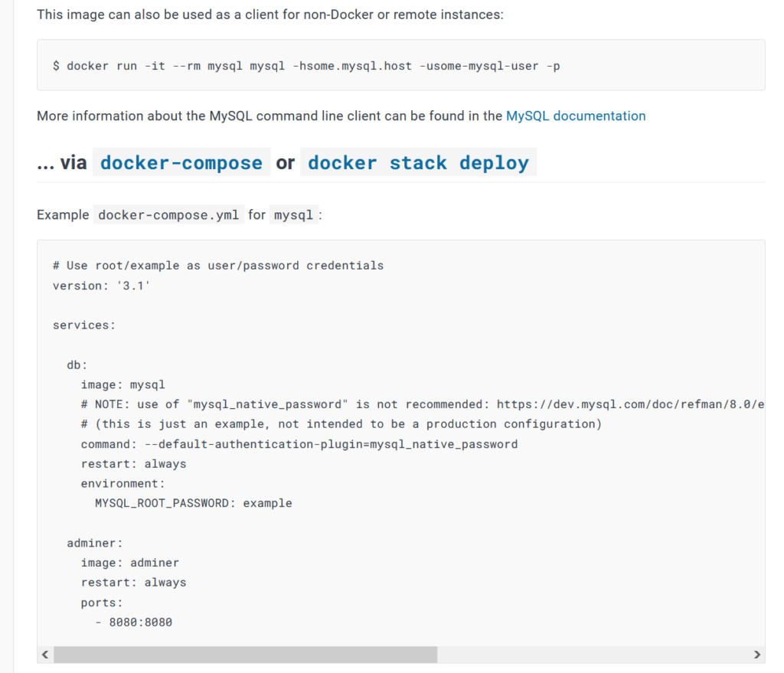Click the 'MYSQL_ROOT_PASSWORD: example' line

pyautogui.click(x=194, y=503)
